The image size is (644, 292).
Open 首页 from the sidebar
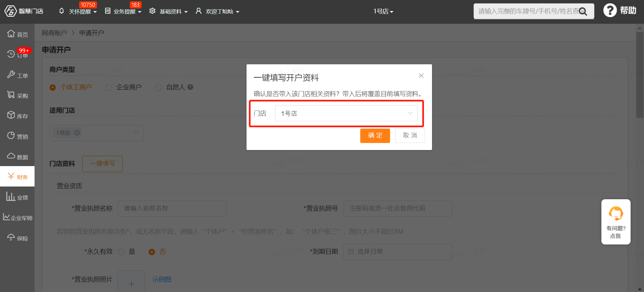point(17,34)
